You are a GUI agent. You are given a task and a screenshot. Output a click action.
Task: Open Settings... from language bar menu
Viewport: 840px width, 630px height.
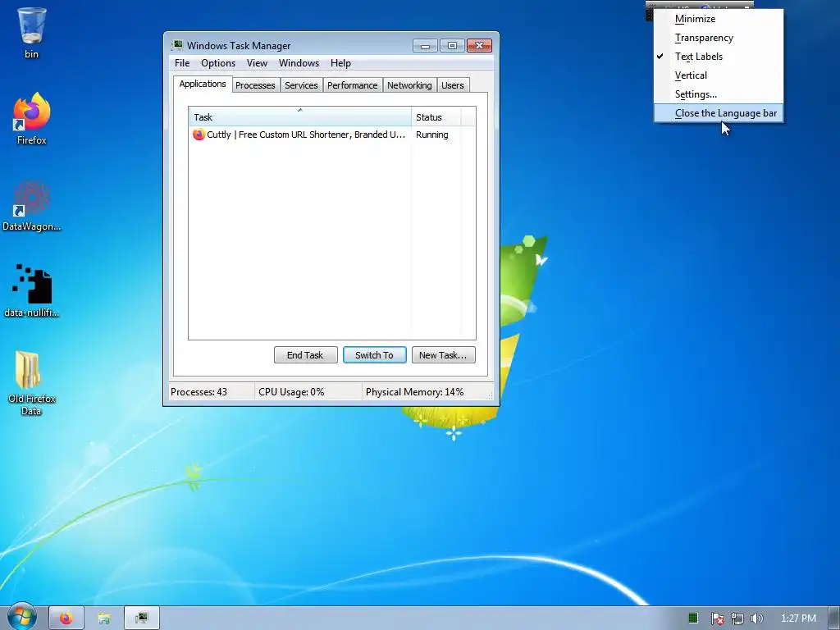tap(719, 94)
